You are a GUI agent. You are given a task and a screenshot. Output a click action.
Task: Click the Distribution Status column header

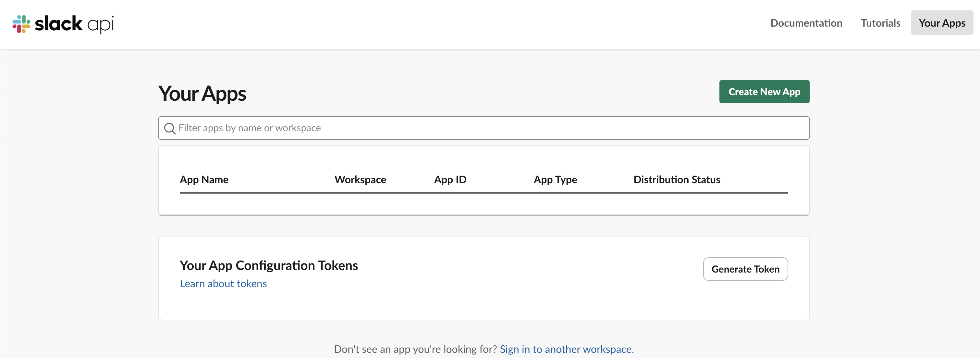[x=676, y=179]
